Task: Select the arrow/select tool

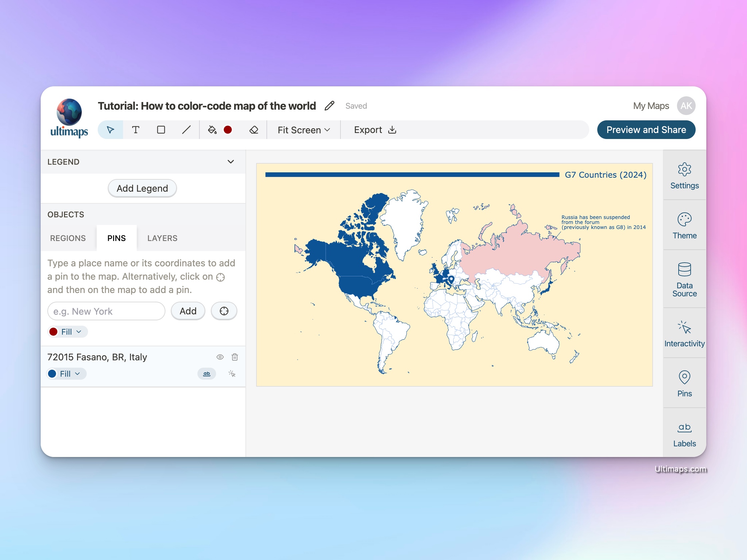Action: (x=111, y=129)
